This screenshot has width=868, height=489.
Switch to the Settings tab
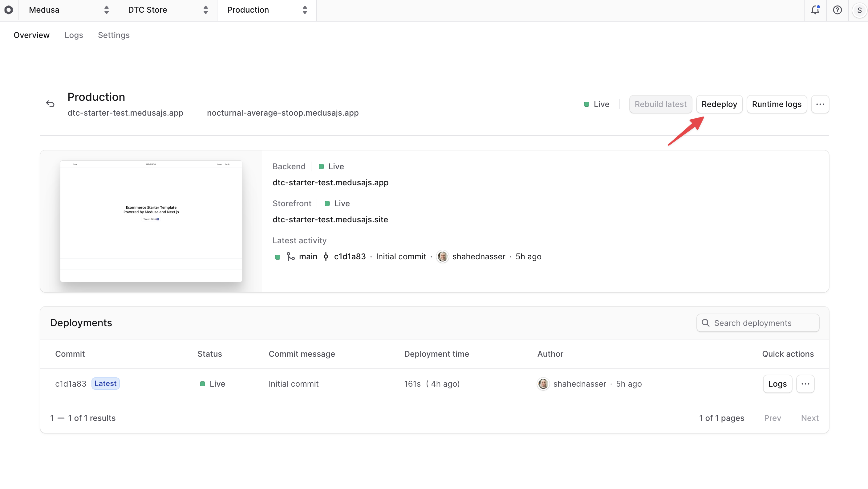click(x=114, y=35)
